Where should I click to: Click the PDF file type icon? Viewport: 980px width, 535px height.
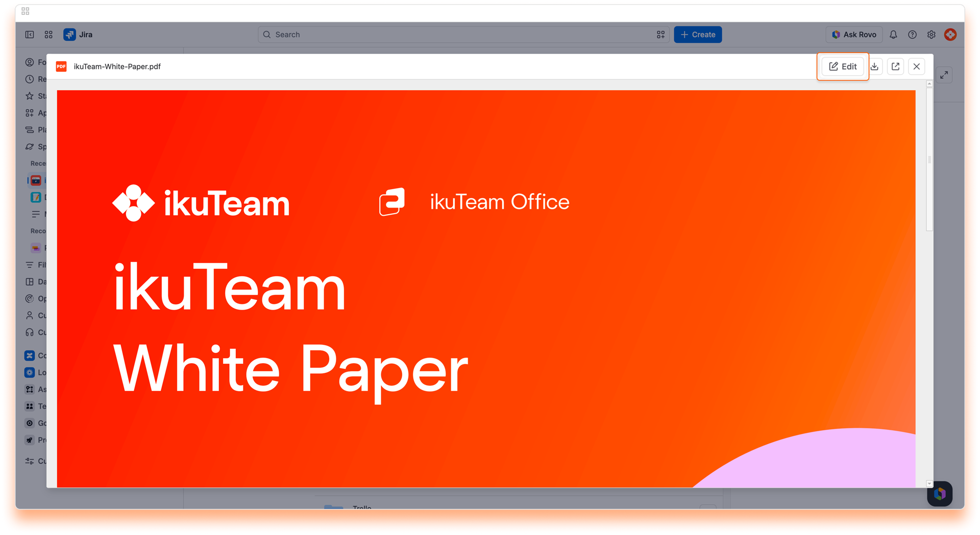pos(61,66)
